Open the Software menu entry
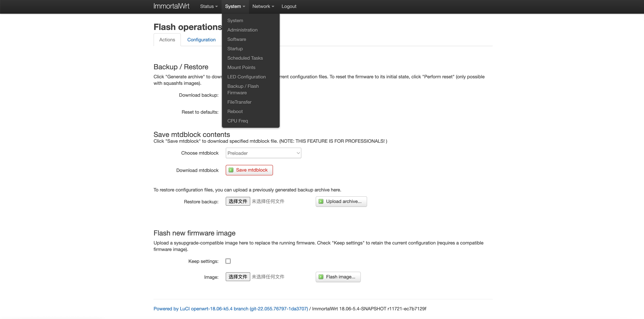The height and width of the screenshot is (319, 644). tap(237, 39)
